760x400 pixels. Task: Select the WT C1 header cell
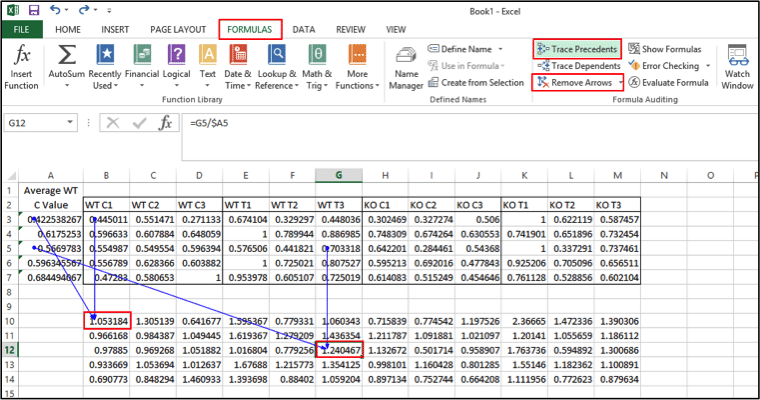[x=106, y=205]
